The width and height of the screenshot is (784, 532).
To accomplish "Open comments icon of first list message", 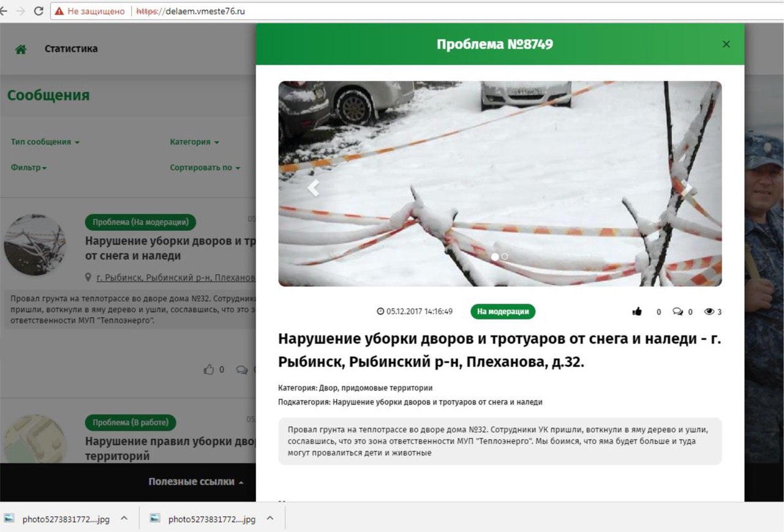I will pyautogui.click(x=242, y=370).
